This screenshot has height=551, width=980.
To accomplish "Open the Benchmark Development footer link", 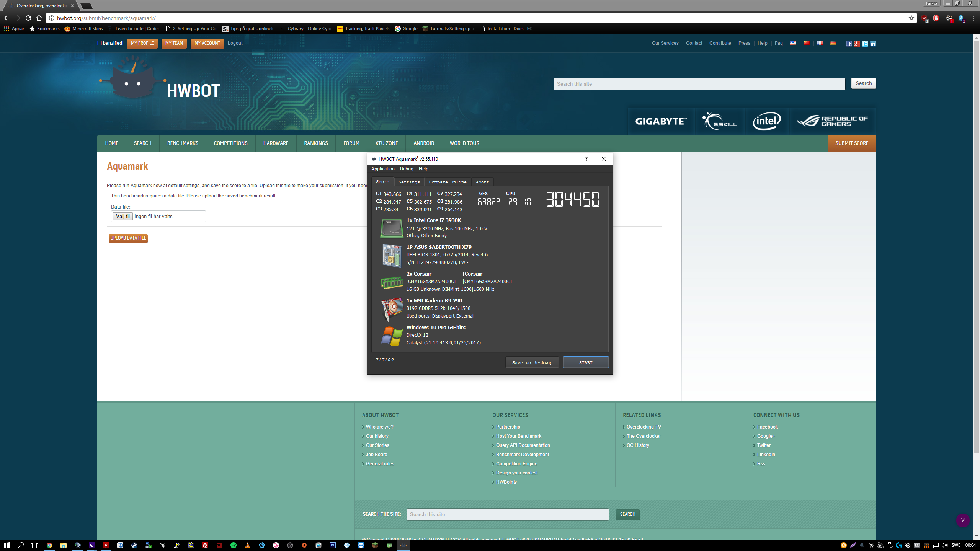I will tap(523, 455).
